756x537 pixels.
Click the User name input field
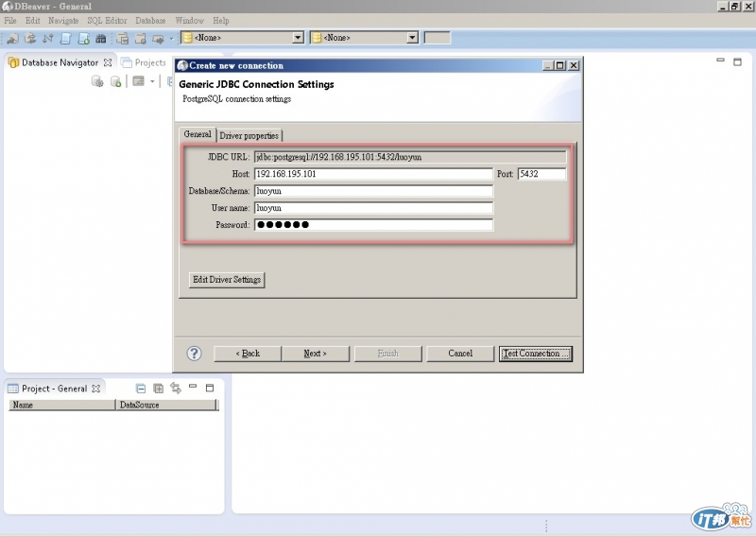pyautogui.click(x=373, y=208)
